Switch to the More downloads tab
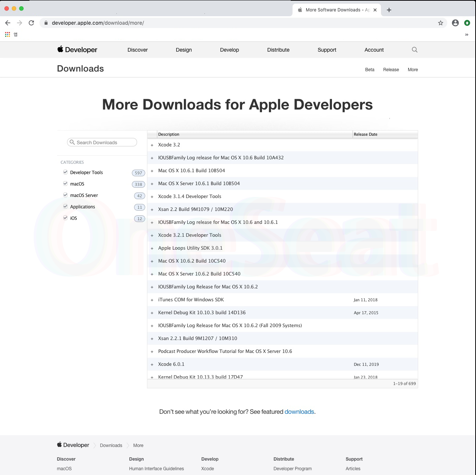The height and width of the screenshot is (475, 476). coord(413,70)
